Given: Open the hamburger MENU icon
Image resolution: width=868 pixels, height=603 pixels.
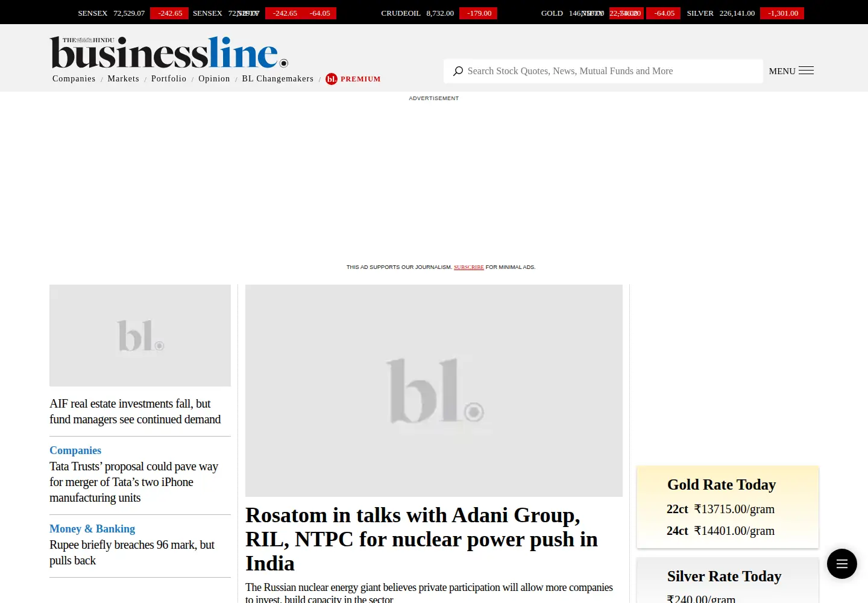Looking at the screenshot, I should point(806,71).
